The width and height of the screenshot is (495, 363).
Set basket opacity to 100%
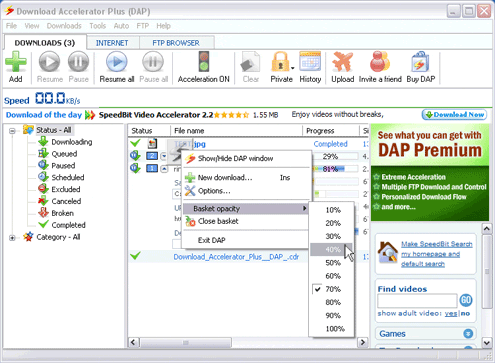pyautogui.click(x=331, y=329)
